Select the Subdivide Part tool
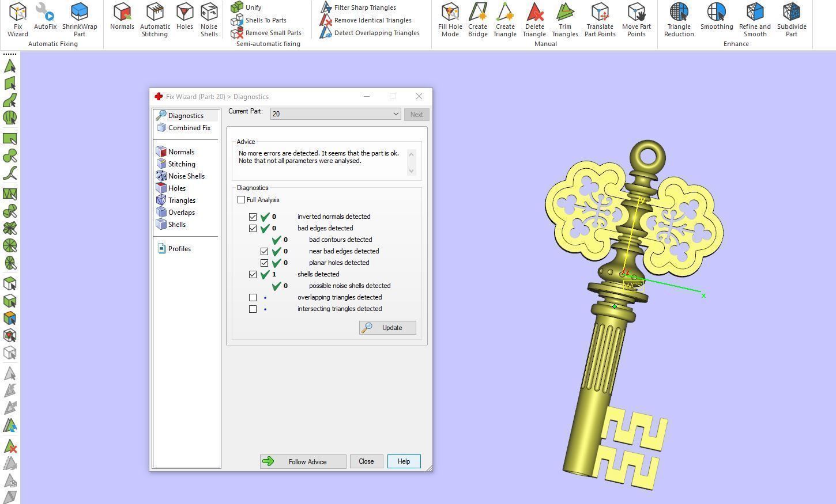Viewport: 836px width, 504px height. (791, 19)
